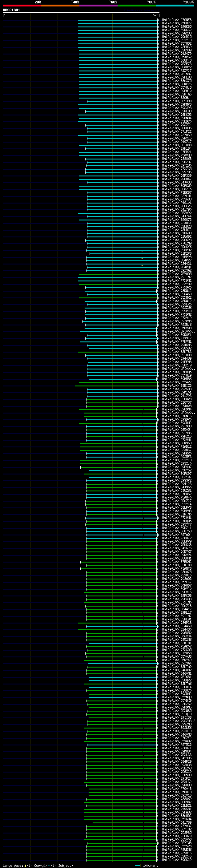
Task: Select UniRef100_A9T983 label
Action: tap(177, 426)
